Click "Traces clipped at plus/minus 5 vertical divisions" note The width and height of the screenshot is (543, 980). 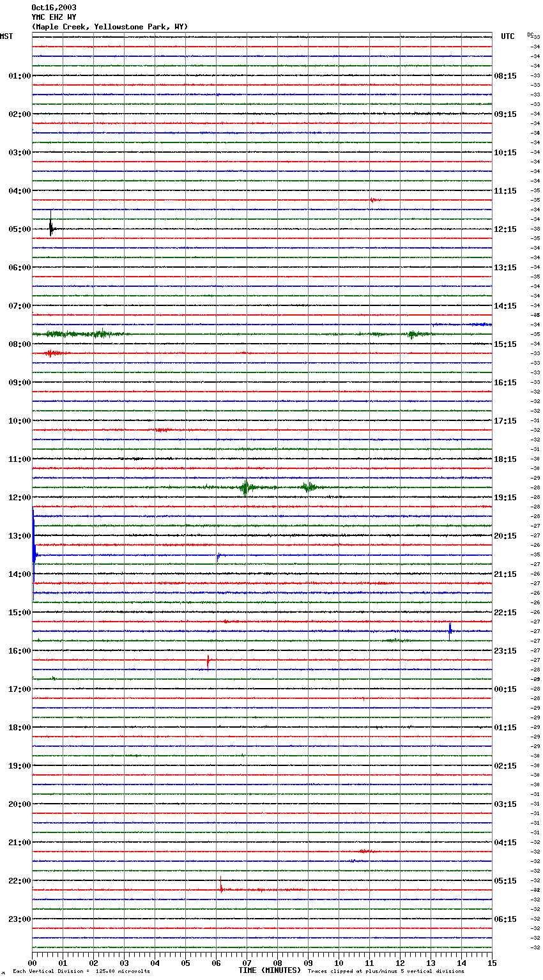tap(386, 971)
